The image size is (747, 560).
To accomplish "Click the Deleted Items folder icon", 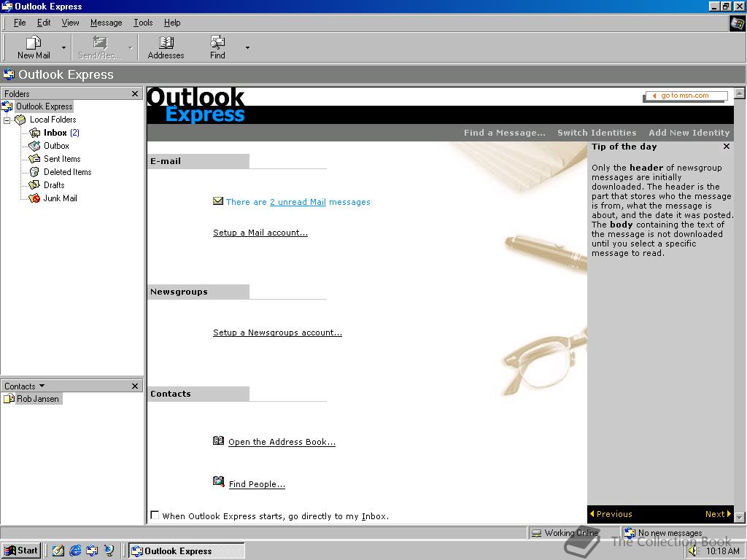I will pyautogui.click(x=34, y=172).
